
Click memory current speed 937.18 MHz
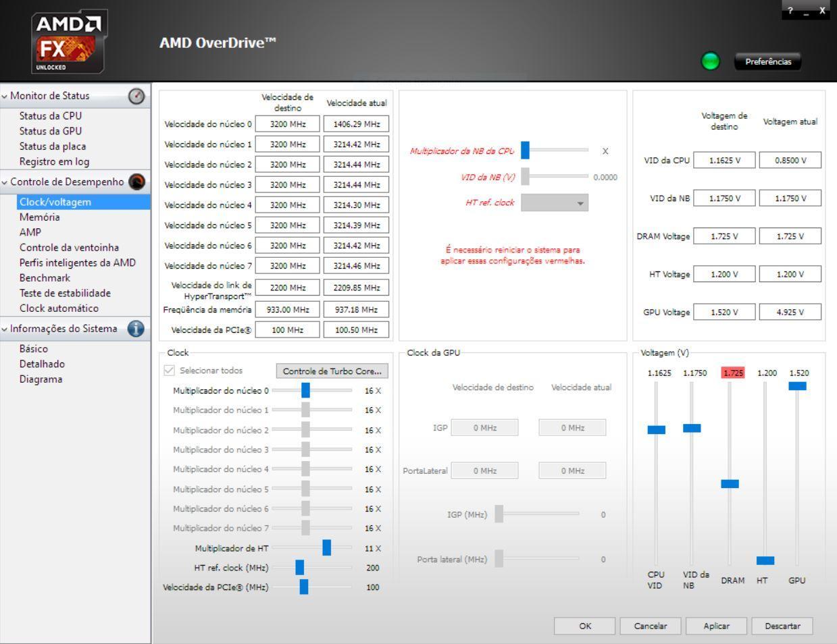(x=356, y=310)
